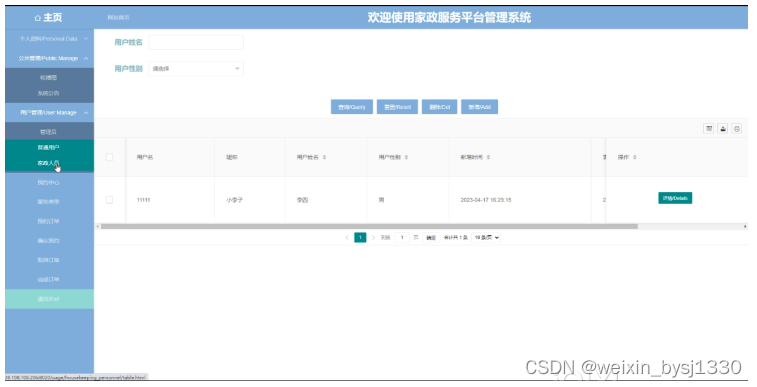This screenshot has height=387, width=757.
Task: Click the 操作 column header
Action: click(623, 157)
